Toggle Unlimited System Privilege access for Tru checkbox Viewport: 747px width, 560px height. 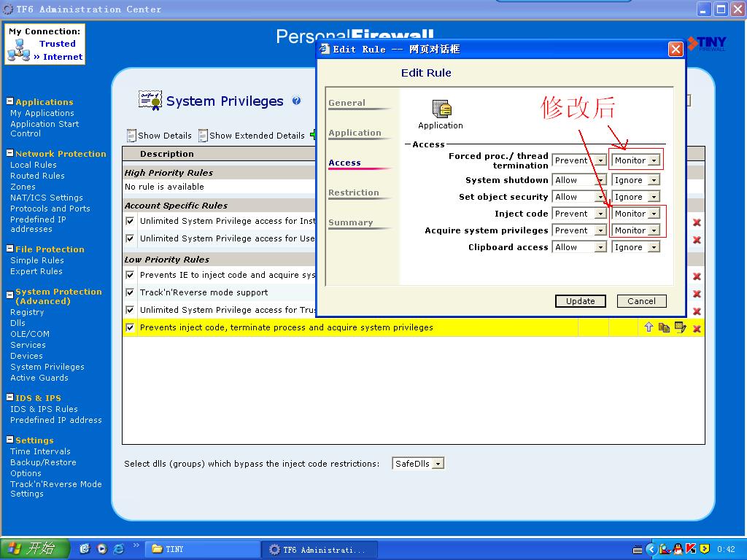(x=130, y=310)
